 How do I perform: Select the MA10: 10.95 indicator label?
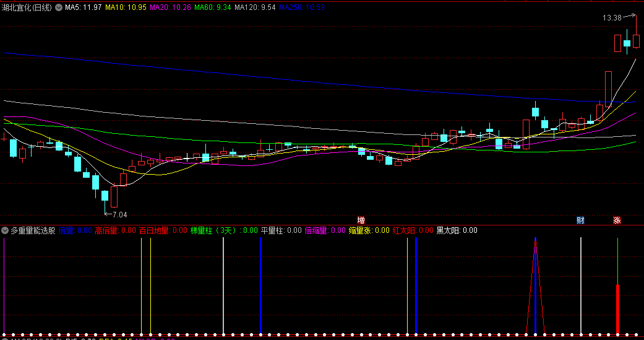pyautogui.click(x=126, y=7)
